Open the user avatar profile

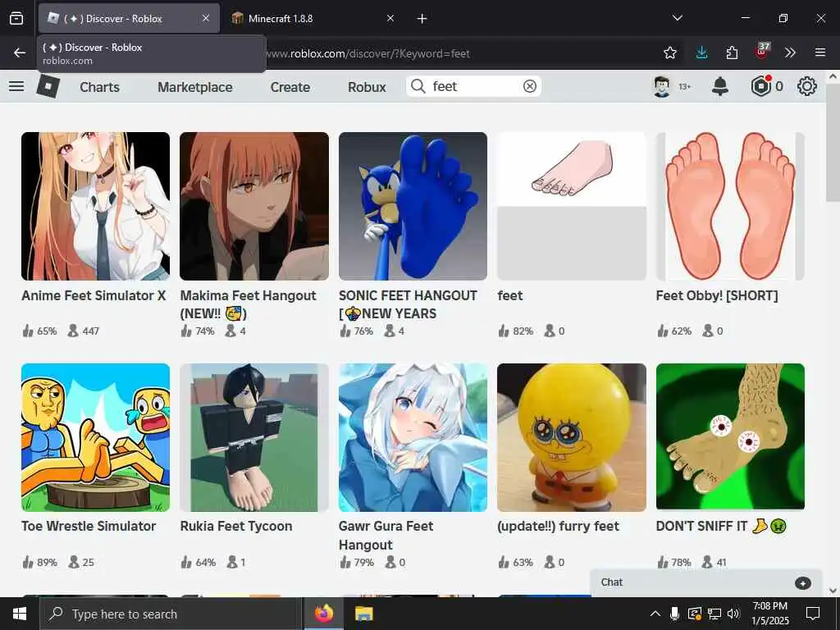[x=662, y=86]
